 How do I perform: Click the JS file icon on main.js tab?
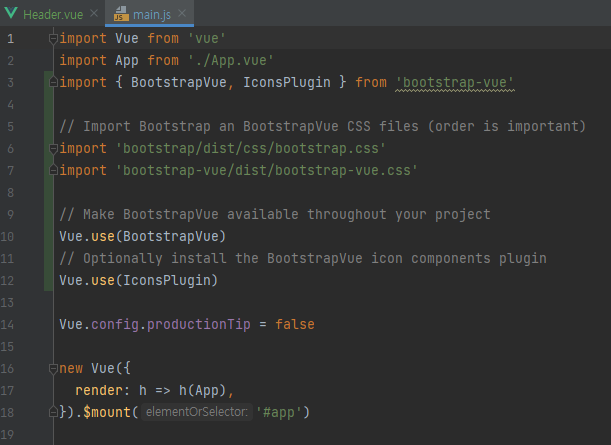pyautogui.click(x=121, y=14)
